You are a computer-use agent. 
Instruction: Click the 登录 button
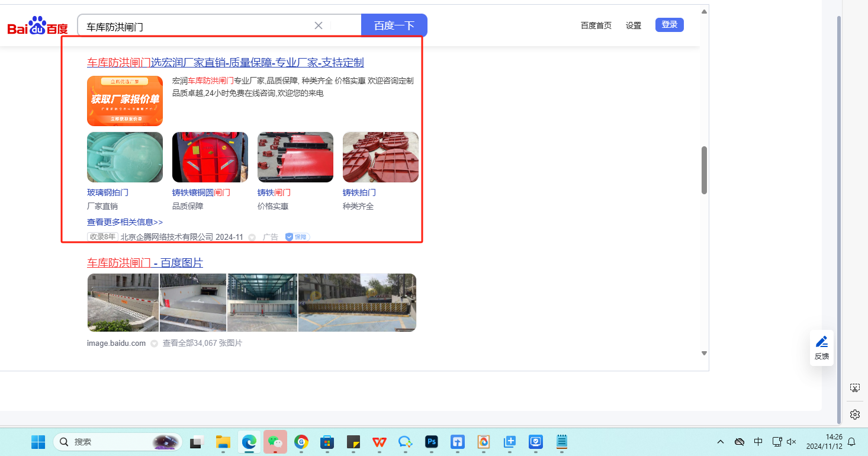[x=670, y=25]
